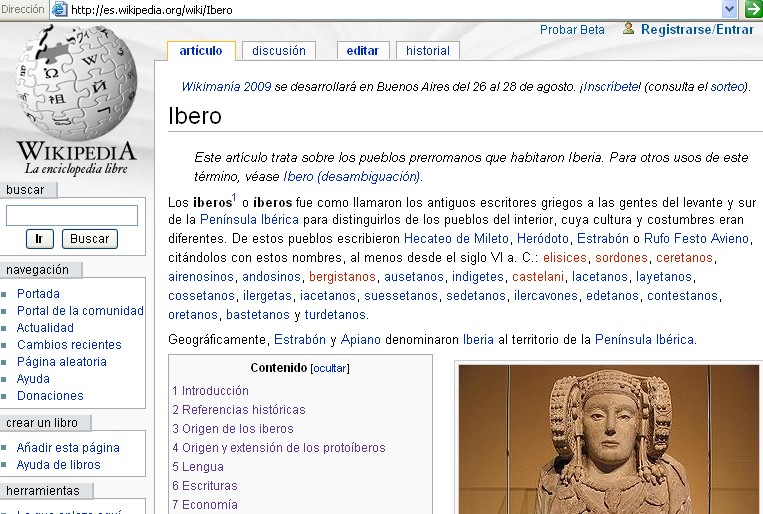Open the castelani link
The height and width of the screenshot is (514, 763).
[x=538, y=276]
